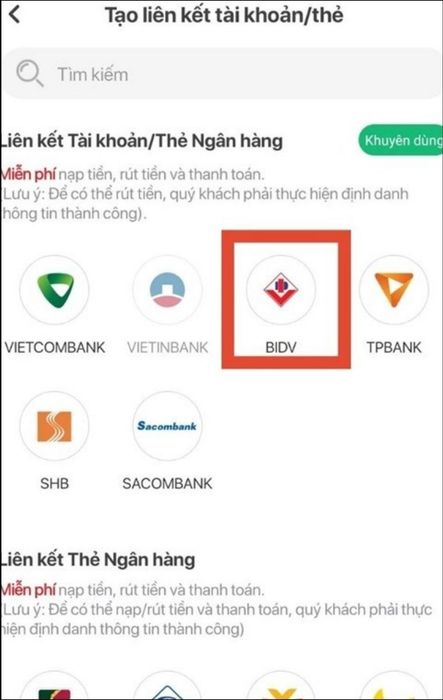Click the magnifying glass search icon
The width and height of the screenshot is (443, 700).
tap(29, 74)
